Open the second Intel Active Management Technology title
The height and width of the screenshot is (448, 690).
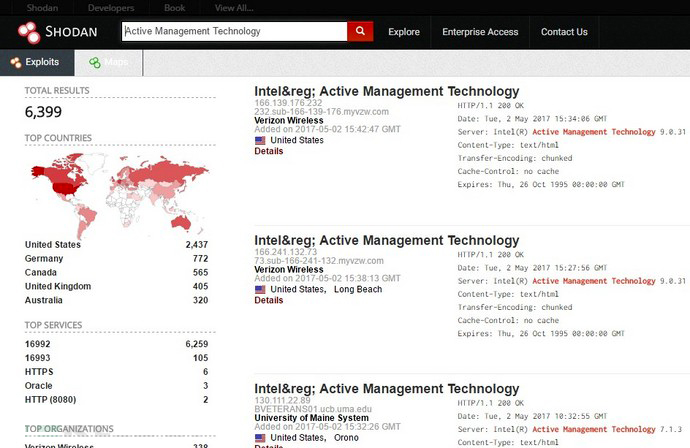387,240
